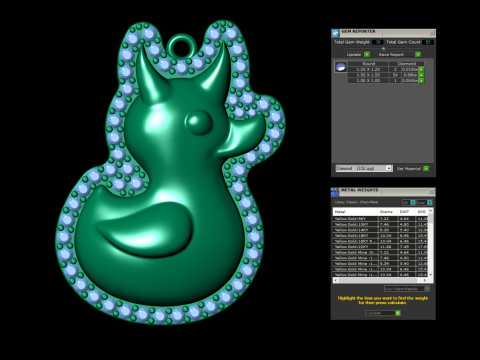Click the pendant's bail ring at top
The height and width of the screenshot is (360, 480).
click(182, 46)
